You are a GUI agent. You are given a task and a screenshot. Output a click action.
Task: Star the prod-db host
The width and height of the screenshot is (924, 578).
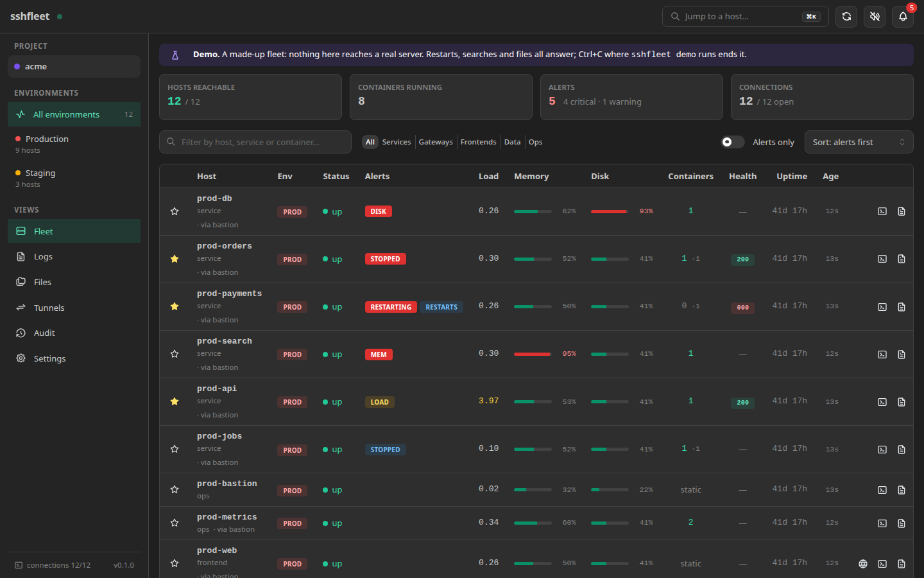[175, 211]
